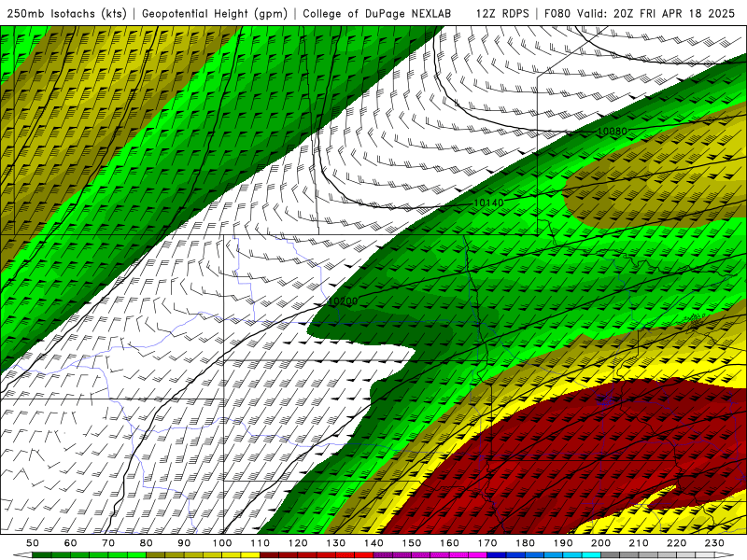
Task: Click the '100' color bar label
Action: [222, 543]
